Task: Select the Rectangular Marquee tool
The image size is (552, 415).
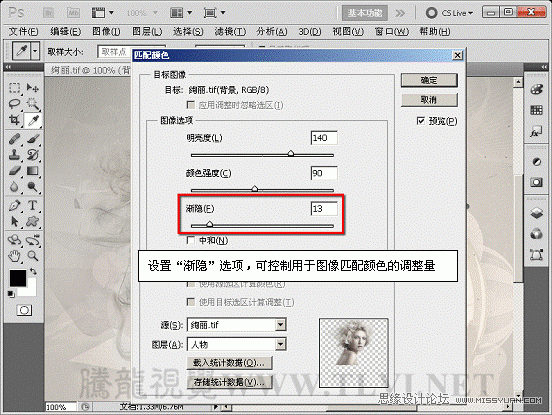Action: point(14,87)
